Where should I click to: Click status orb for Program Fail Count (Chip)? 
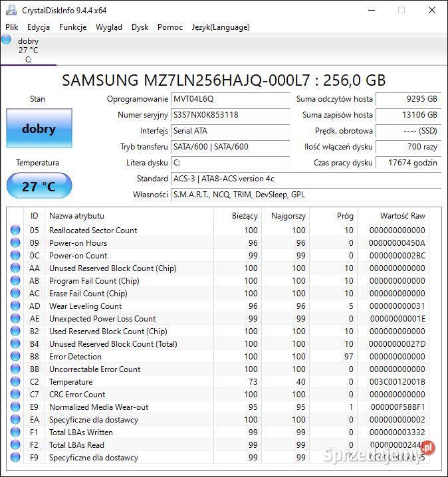[15, 280]
